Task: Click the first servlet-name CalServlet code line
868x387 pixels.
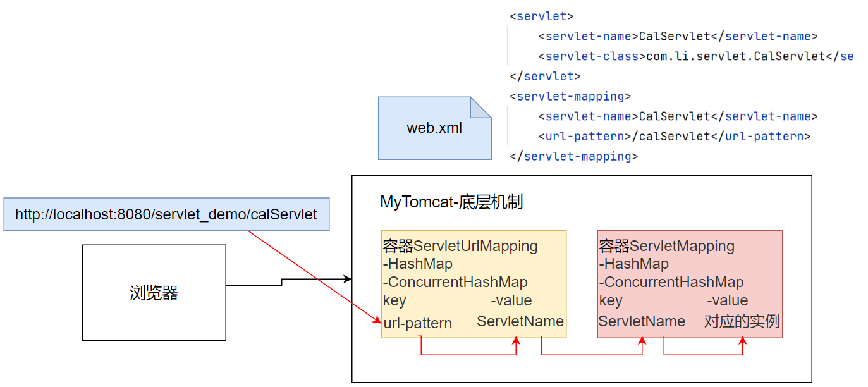Action: click(x=678, y=37)
